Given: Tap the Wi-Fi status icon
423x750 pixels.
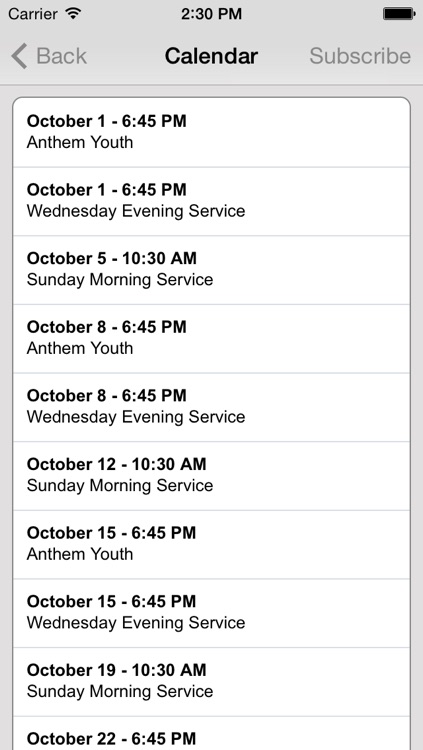Looking at the screenshot, I should 73,13.
